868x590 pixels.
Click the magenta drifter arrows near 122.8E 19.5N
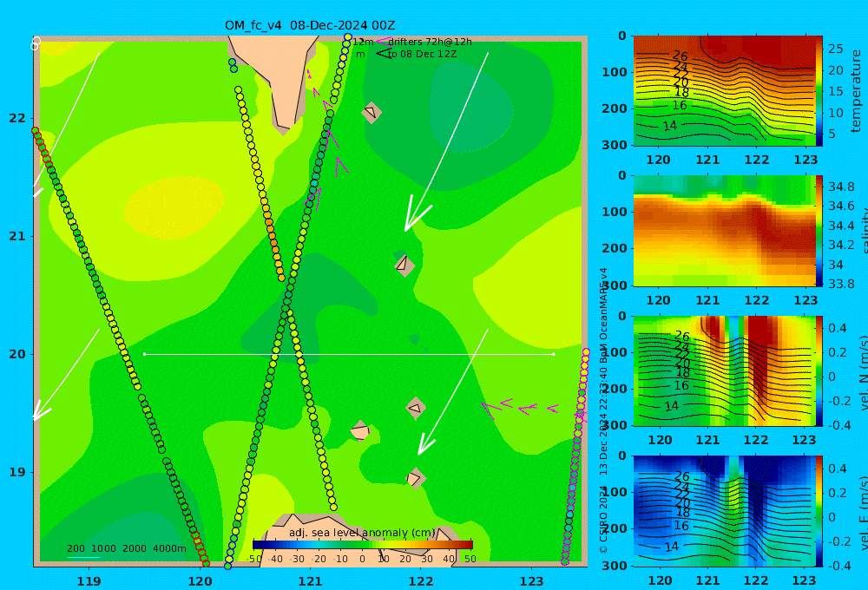tap(519, 409)
